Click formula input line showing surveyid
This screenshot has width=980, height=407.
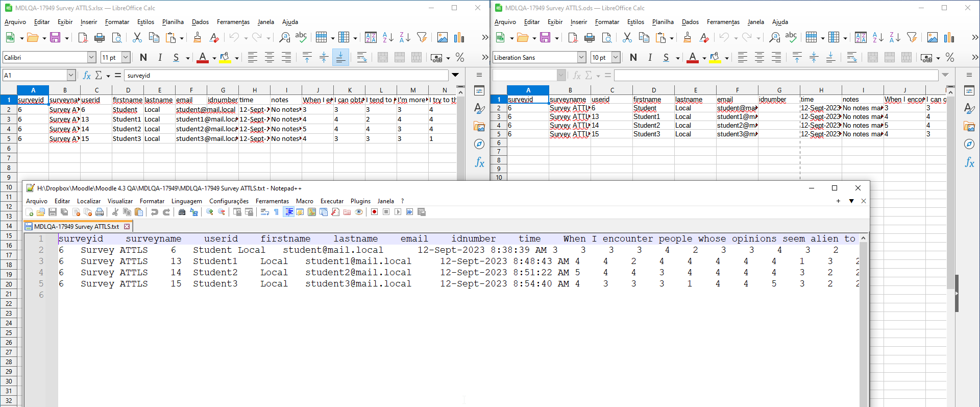[285, 76]
